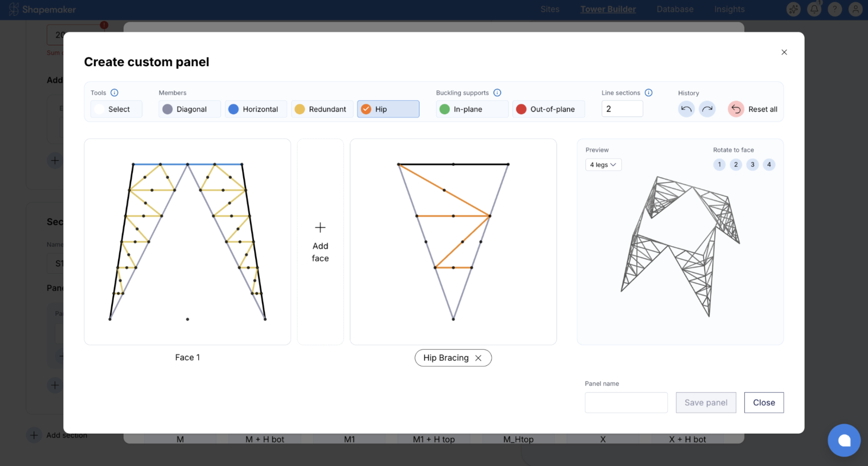Select Out-of-plane buckling support

[x=549, y=109]
